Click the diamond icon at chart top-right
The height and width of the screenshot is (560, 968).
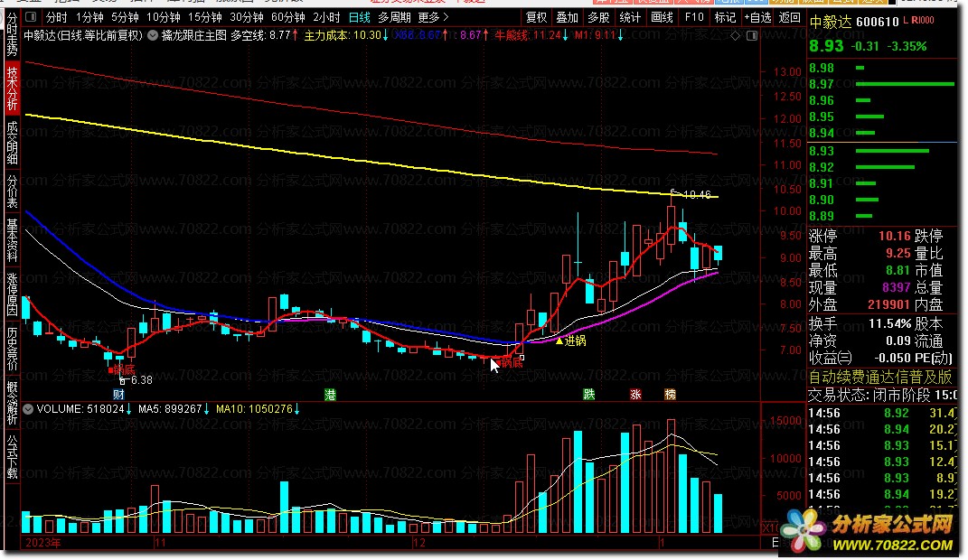click(x=735, y=36)
